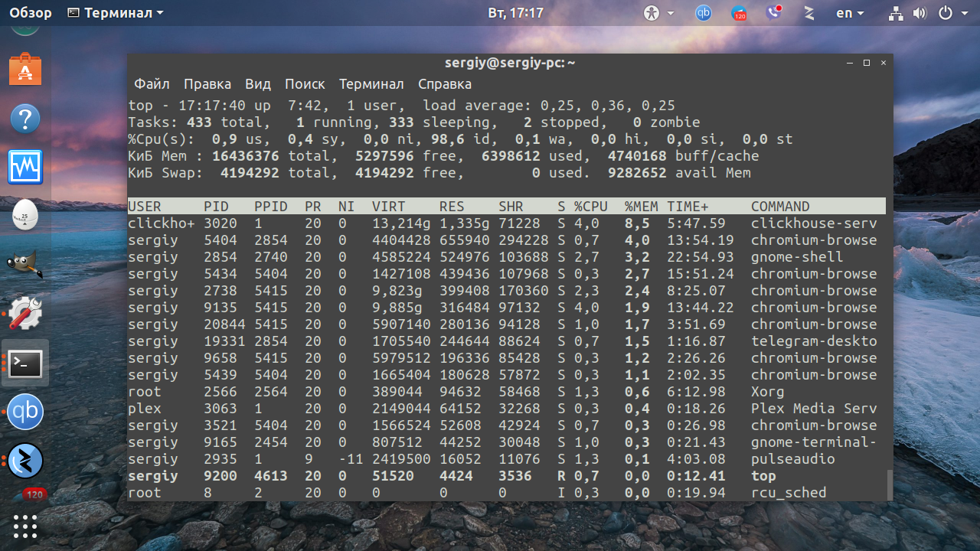The image size is (980, 551).
Task: Click the Terminal icon in the dock
Action: click(x=25, y=364)
